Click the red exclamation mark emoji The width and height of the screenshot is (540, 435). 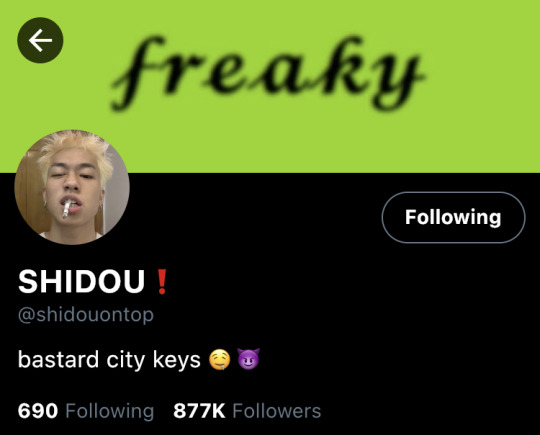162,282
